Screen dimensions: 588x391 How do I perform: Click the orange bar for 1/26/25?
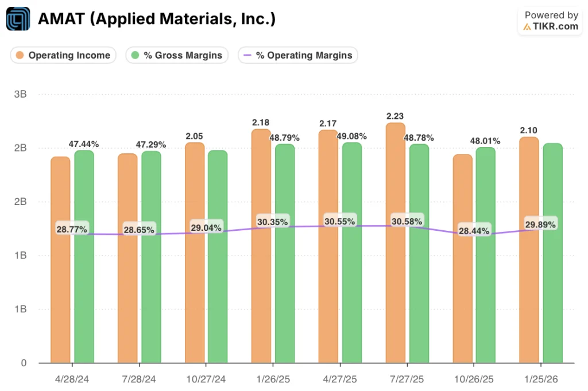[261, 246]
